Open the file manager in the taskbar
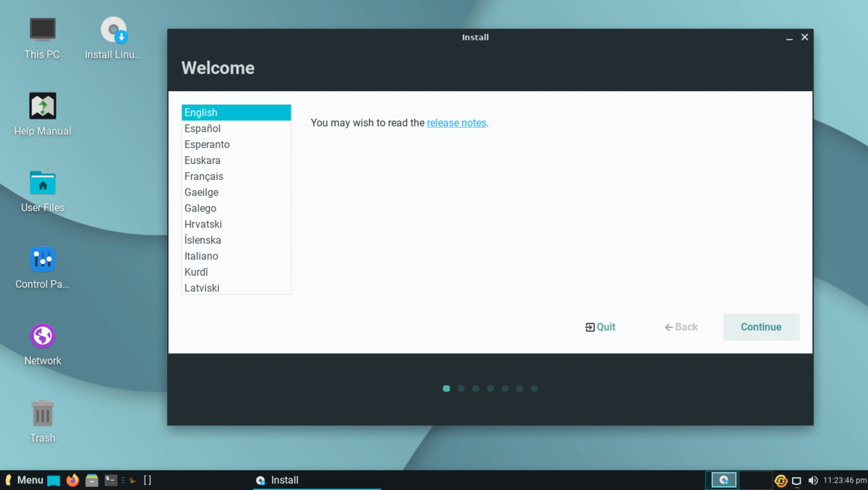The width and height of the screenshot is (868, 490). point(92,480)
